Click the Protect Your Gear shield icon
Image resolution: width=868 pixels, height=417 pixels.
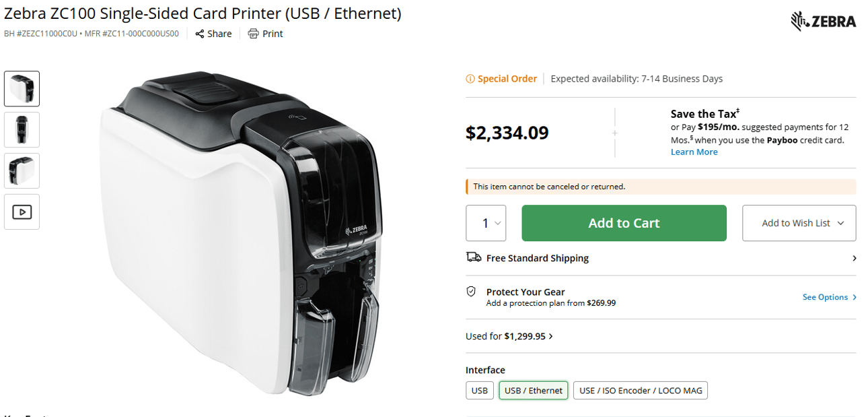point(472,292)
